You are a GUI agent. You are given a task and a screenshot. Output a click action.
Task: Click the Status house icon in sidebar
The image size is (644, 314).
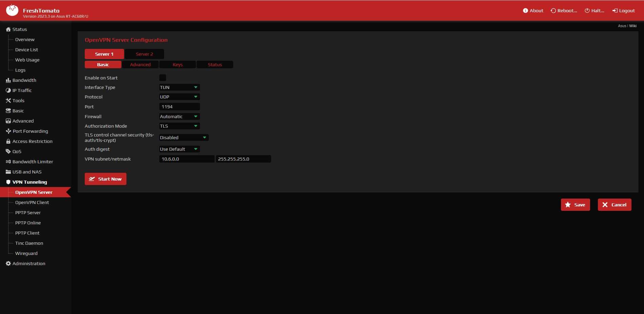coord(8,29)
